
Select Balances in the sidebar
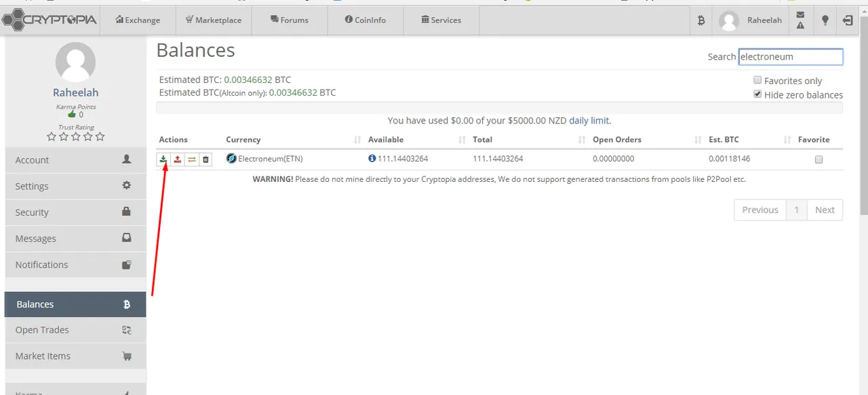(x=75, y=304)
